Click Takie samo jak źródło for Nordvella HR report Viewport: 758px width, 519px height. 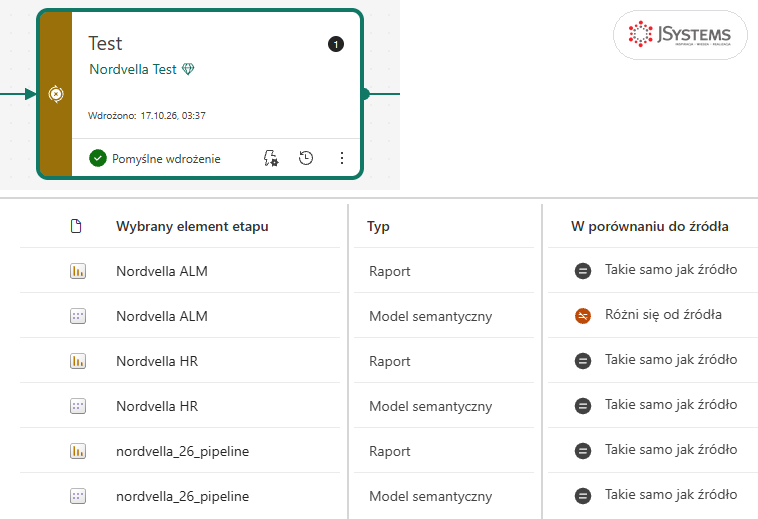click(671, 360)
